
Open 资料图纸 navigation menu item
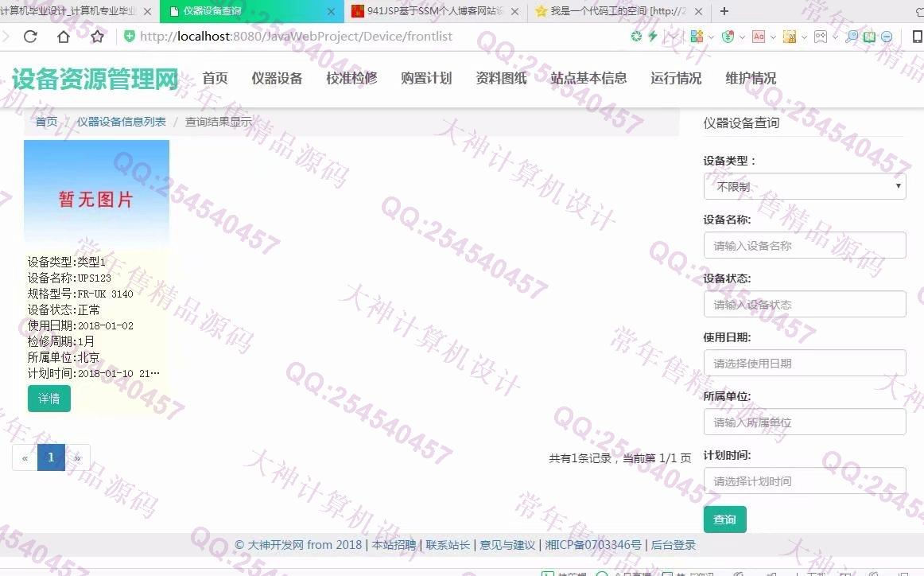pos(501,78)
